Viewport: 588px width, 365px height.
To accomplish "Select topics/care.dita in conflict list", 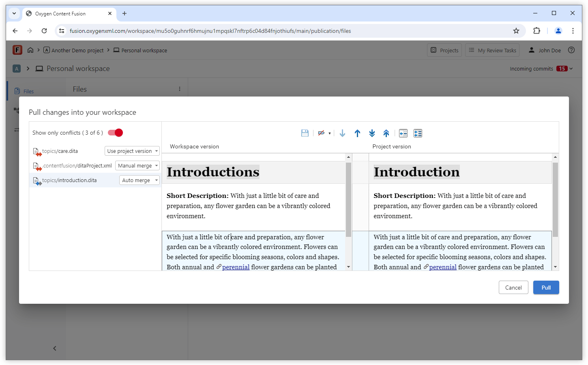I will [60, 151].
